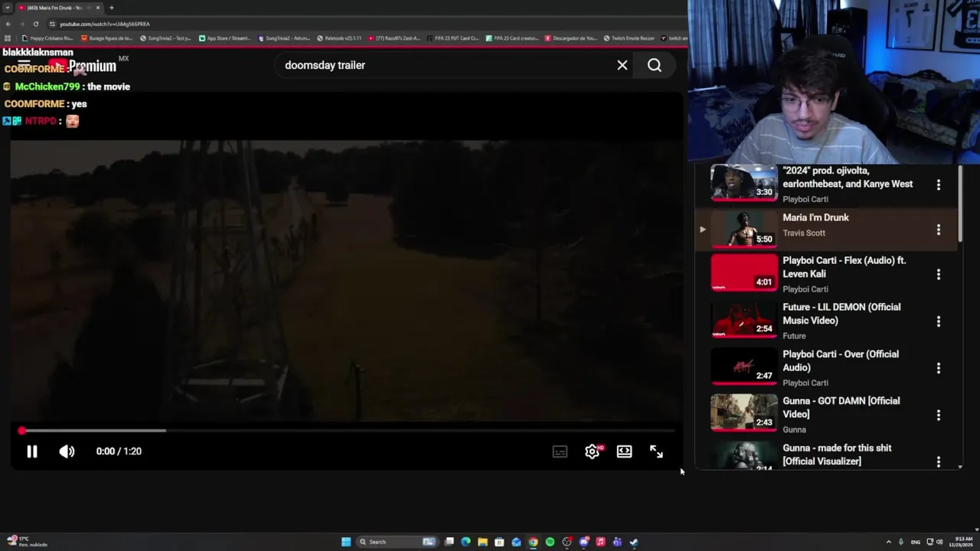This screenshot has width=980, height=551.
Task: Open options for Gunna made for this shit
Action: 939,461
